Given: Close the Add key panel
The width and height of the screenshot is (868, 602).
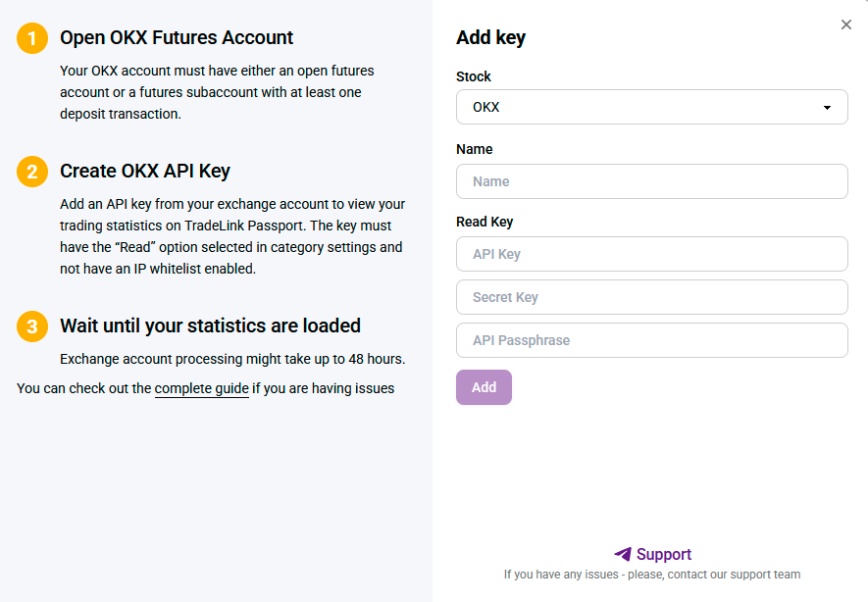Looking at the screenshot, I should [845, 25].
